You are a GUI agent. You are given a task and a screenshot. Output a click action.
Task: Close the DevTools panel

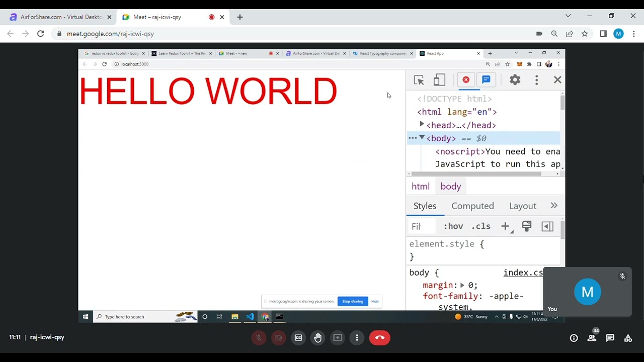point(557,80)
